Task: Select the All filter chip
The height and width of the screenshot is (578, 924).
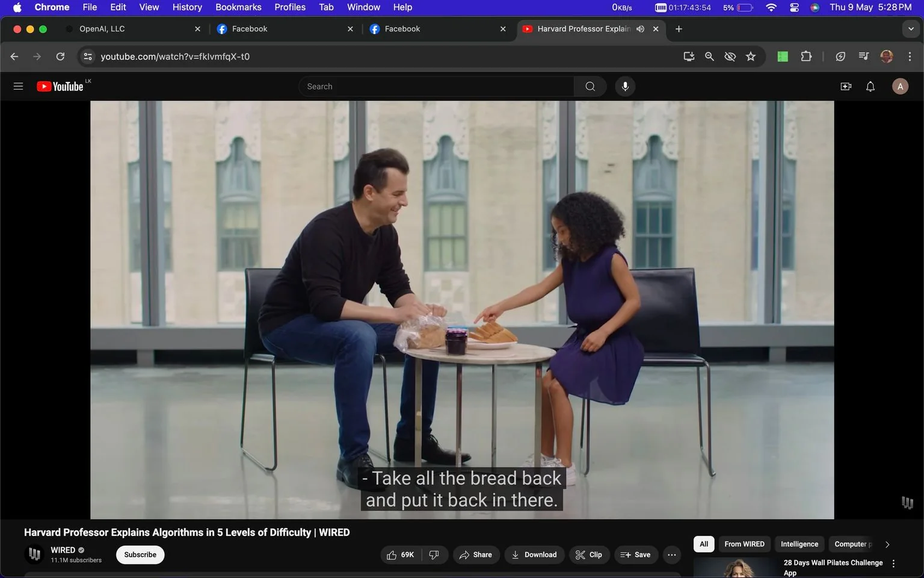Action: [704, 544]
